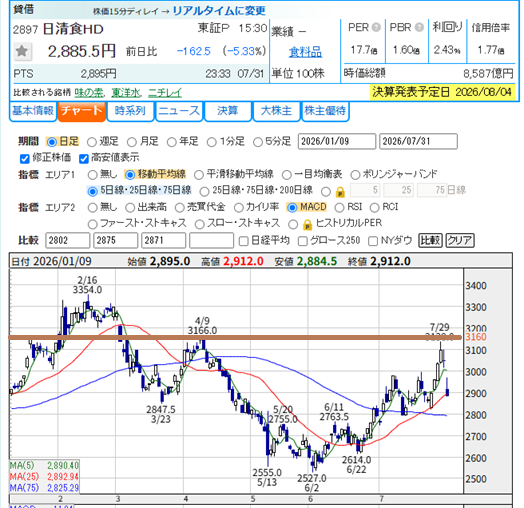524x508 pixels.
Task: Click comparison code field 2802
Action: (x=68, y=241)
